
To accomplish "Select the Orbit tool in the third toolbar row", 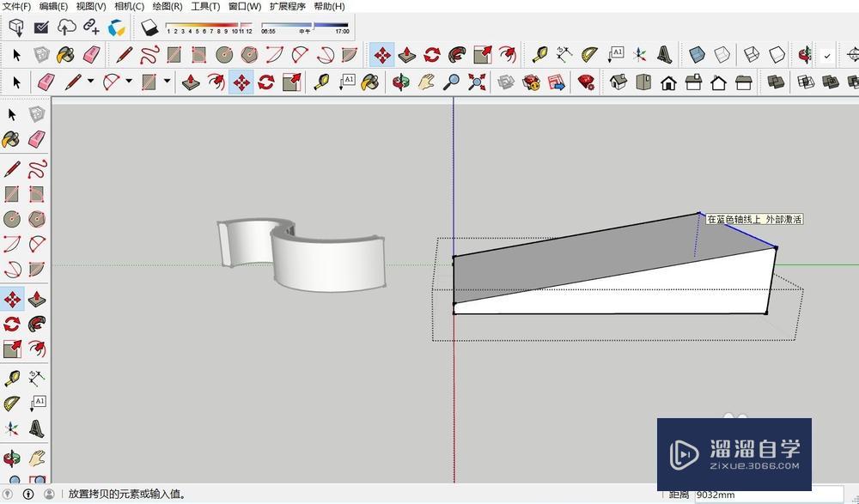I will pos(401,82).
